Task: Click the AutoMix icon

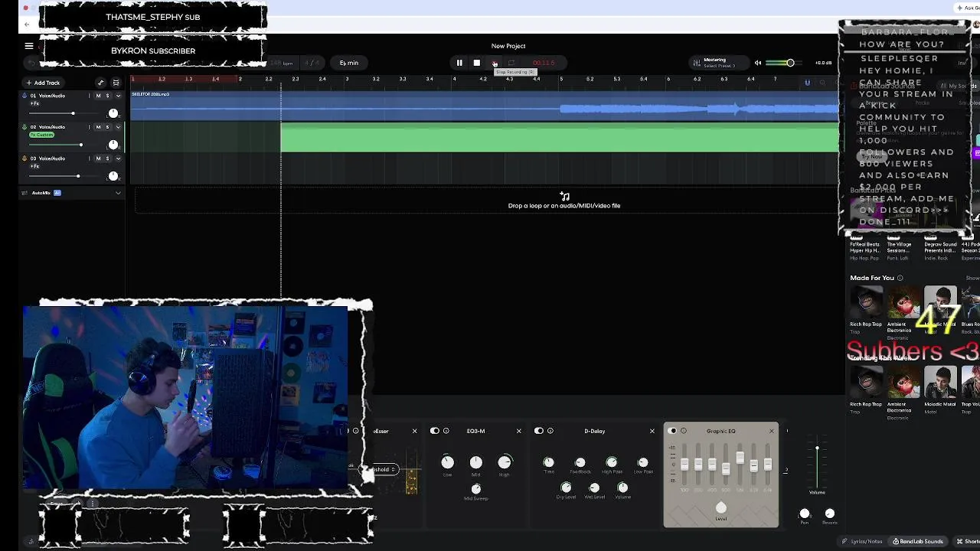Action: click(24, 193)
